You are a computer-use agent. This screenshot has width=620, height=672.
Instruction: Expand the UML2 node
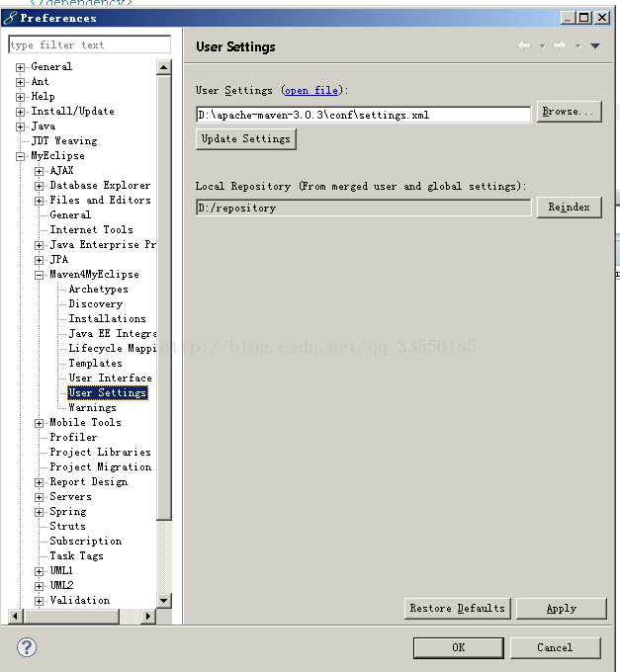(x=39, y=586)
